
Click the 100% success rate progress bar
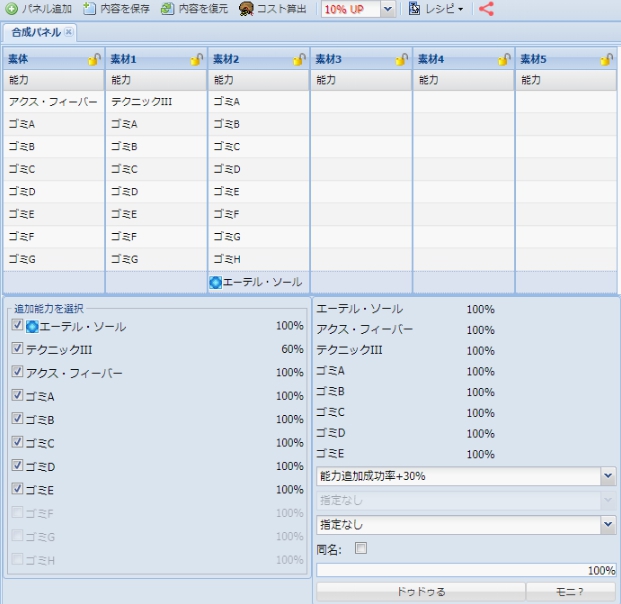(x=466, y=570)
